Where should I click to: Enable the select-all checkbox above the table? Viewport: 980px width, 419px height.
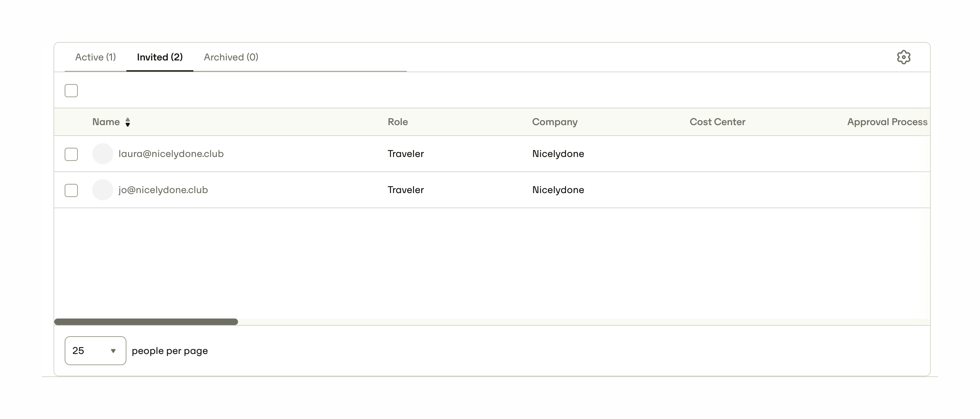point(71,90)
